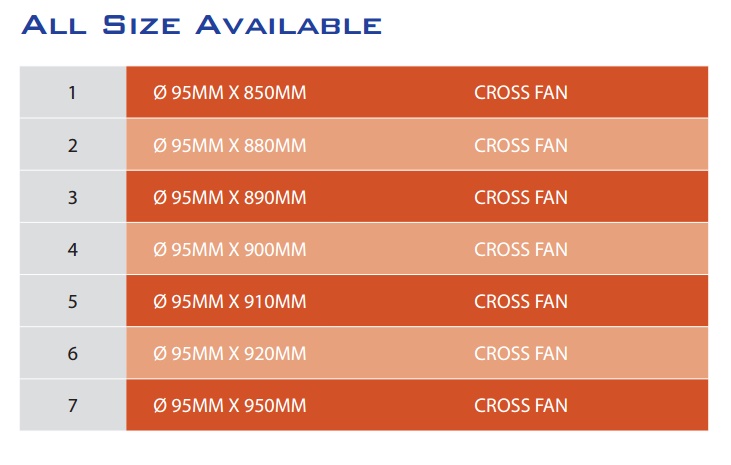Click the Ø 95MM X 910MM size text

pyautogui.click(x=230, y=301)
